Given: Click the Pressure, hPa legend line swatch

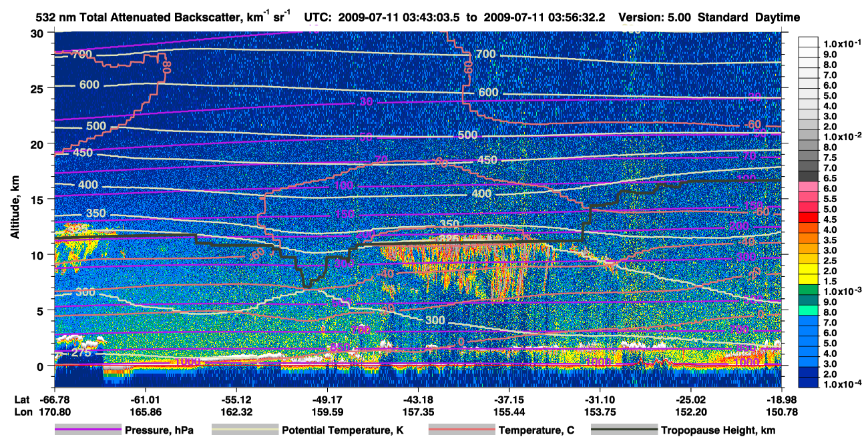Looking at the screenshot, I should (88, 430).
